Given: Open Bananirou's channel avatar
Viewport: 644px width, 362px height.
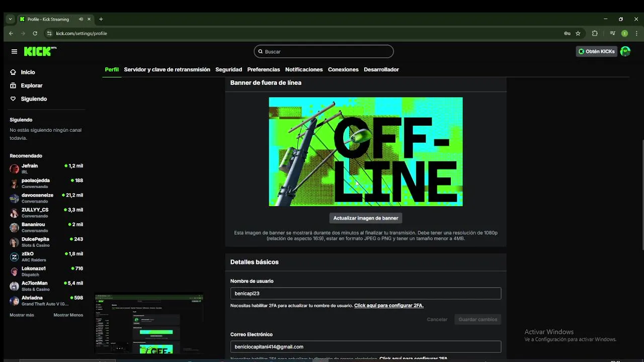Looking at the screenshot, I should click(14, 227).
